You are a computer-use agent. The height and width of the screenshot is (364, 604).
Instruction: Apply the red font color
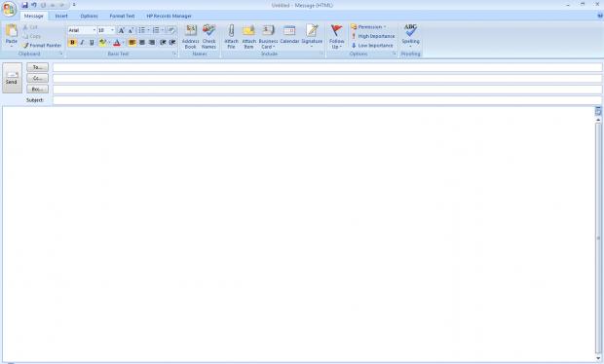[x=117, y=42]
